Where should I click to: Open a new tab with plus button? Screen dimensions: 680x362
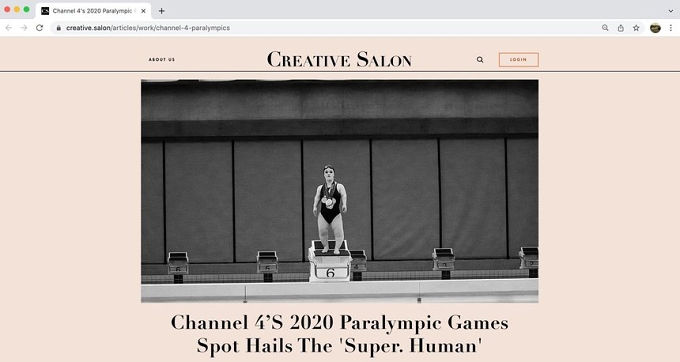coord(161,11)
